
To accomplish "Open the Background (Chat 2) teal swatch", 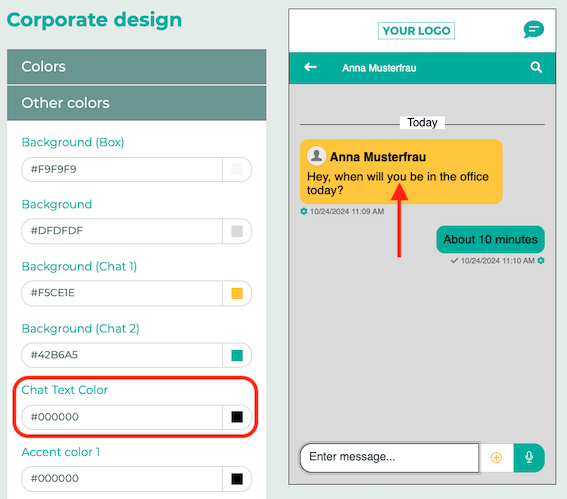I will pyautogui.click(x=237, y=355).
